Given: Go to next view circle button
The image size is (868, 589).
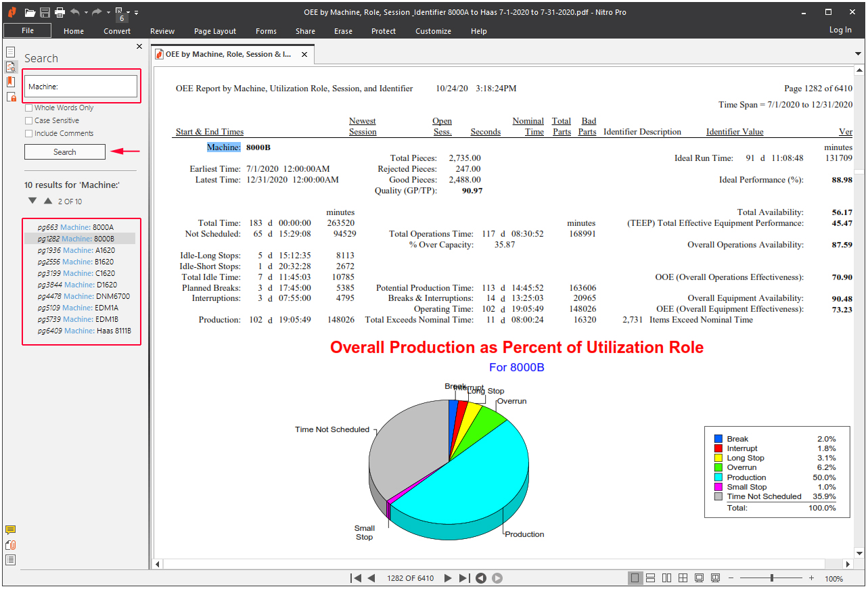Looking at the screenshot, I should pyautogui.click(x=497, y=578).
